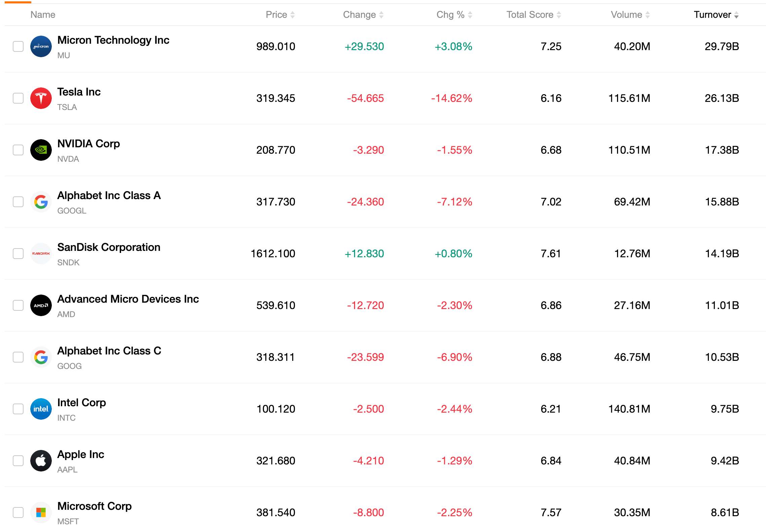Open the Advanced Micro Devices Inc stock

[x=128, y=299]
